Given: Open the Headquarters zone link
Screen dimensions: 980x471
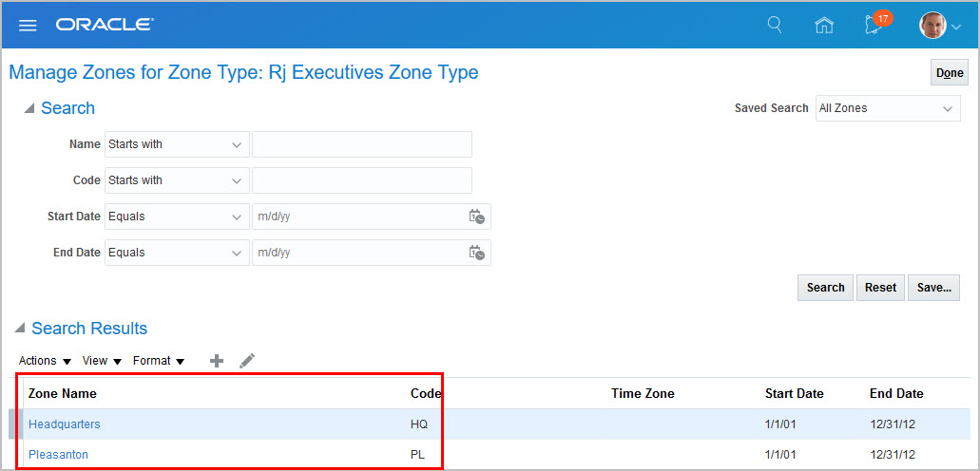Looking at the screenshot, I should (x=65, y=424).
